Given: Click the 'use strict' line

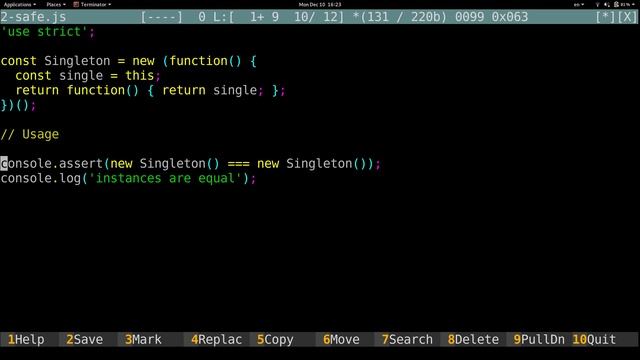Looking at the screenshot, I should click(x=48, y=32).
